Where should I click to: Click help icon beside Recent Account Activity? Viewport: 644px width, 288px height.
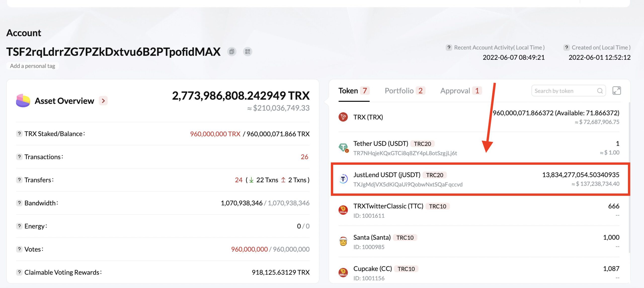coord(449,47)
